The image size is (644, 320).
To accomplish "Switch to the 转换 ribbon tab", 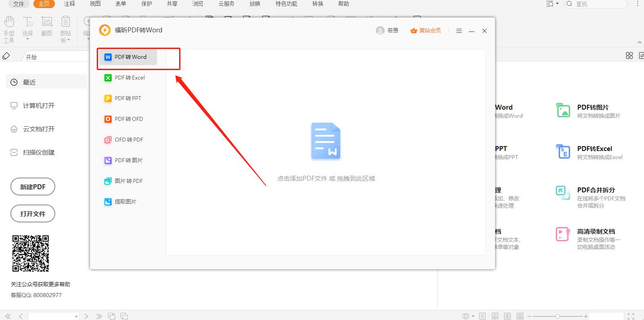I will (318, 4).
